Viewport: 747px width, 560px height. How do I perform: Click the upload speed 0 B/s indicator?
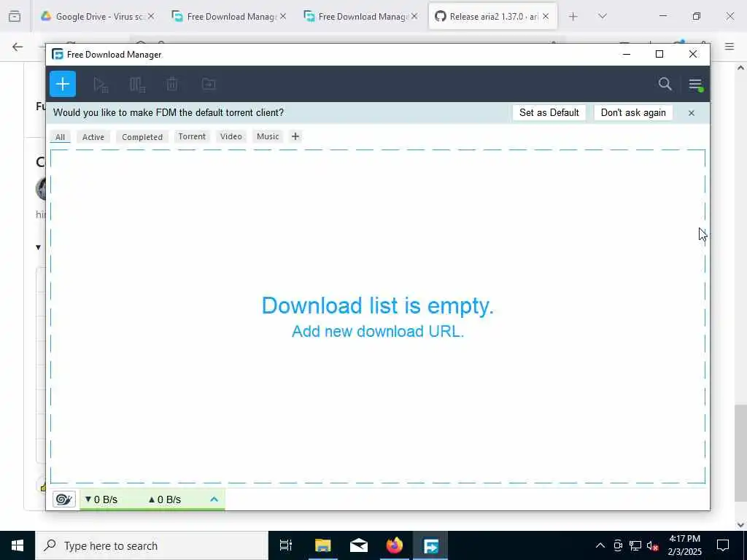click(165, 499)
